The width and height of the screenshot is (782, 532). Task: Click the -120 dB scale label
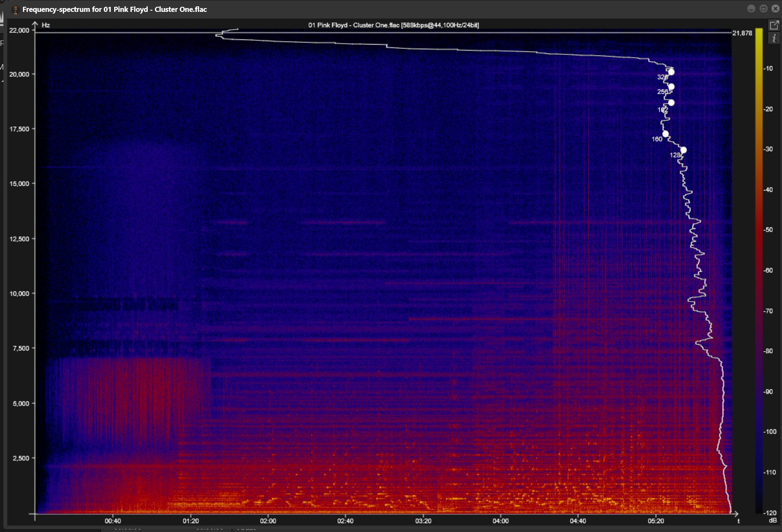[770, 513]
